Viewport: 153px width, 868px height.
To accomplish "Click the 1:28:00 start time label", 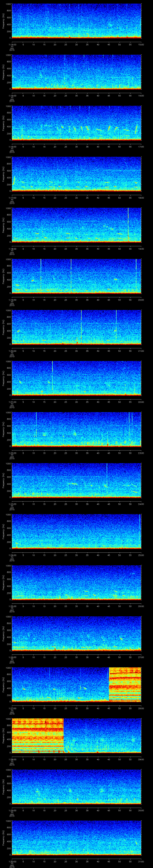I will point(12,760).
